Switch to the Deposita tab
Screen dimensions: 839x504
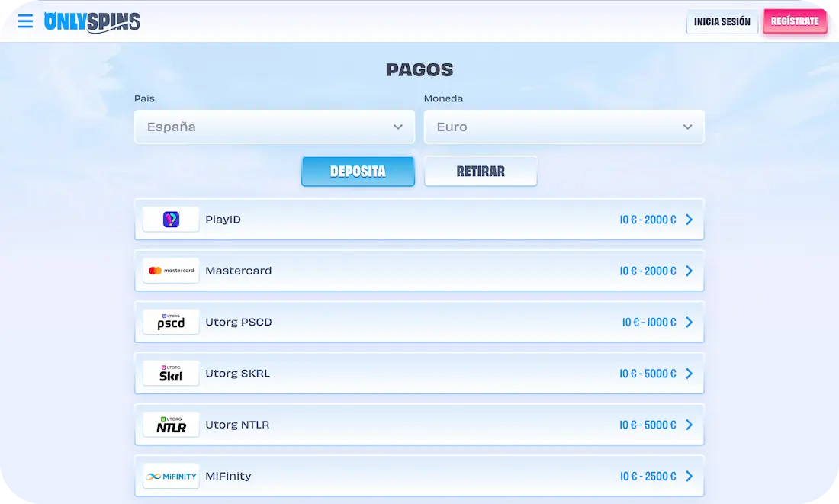click(x=358, y=172)
